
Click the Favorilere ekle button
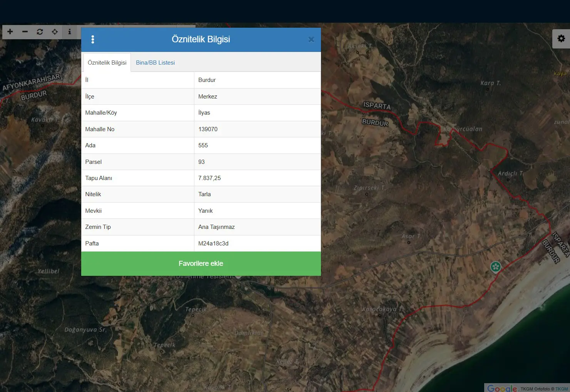[x=201, y=264]
